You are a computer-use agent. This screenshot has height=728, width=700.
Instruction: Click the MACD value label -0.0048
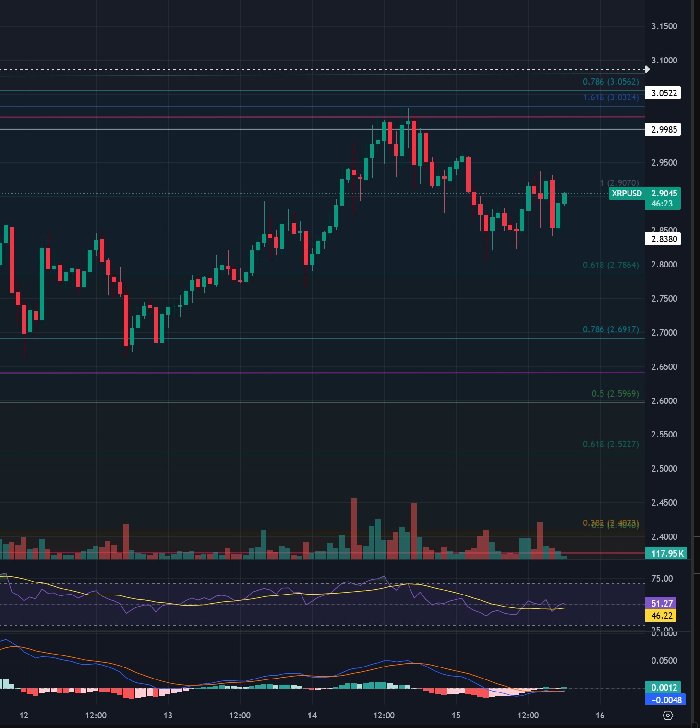[666, 700]
